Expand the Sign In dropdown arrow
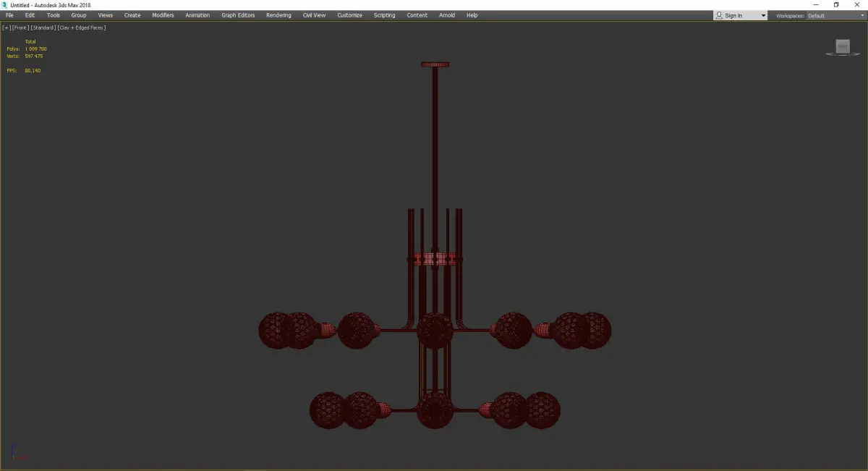The height and width of the screenshot is (471, 868). tap(763, 15)
